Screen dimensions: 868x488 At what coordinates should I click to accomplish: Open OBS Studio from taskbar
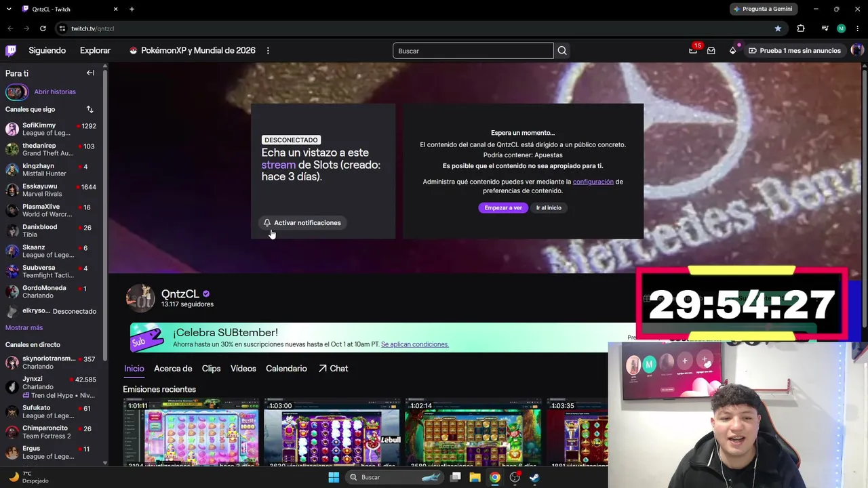(515, 477)
